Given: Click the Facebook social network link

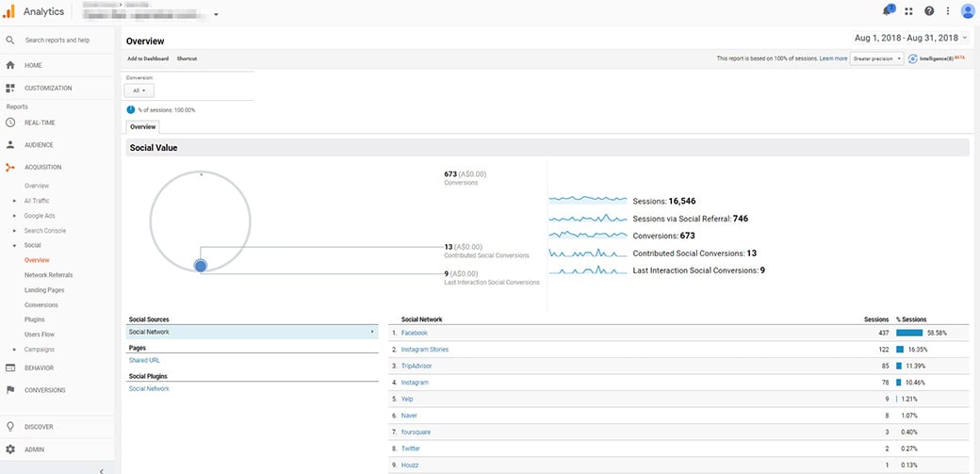Looking at the screenshot, I should tap(414, 333).
